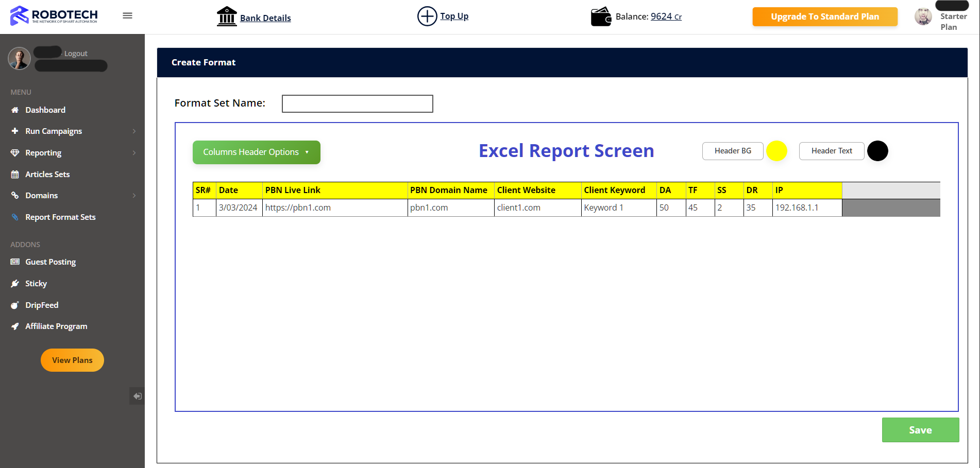Pick the yellow Header BG color swatch
This screenshot has width=980, height=468.
click(776, 151)
